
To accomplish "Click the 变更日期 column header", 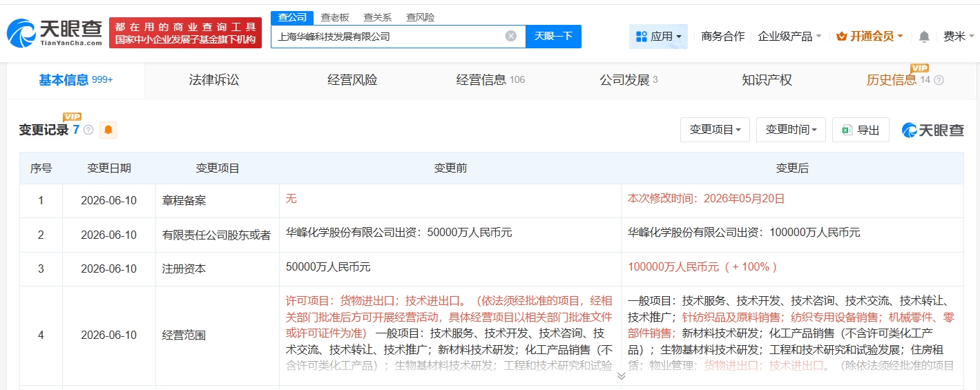I will [x=109, y=168].
